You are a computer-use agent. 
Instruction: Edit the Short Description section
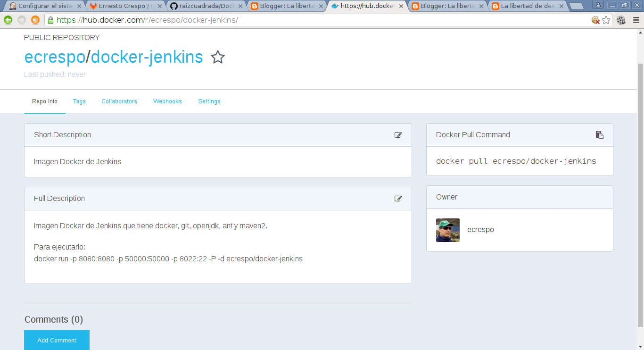[x=398, y=135]
